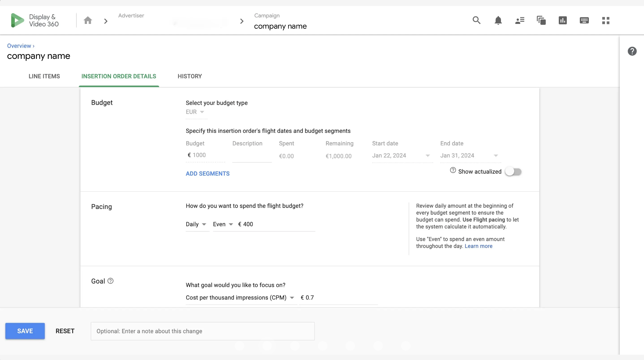Screen dimensions: 644x360
Task: Expand the EUR budget type dropdown
Action: point(195,112)
